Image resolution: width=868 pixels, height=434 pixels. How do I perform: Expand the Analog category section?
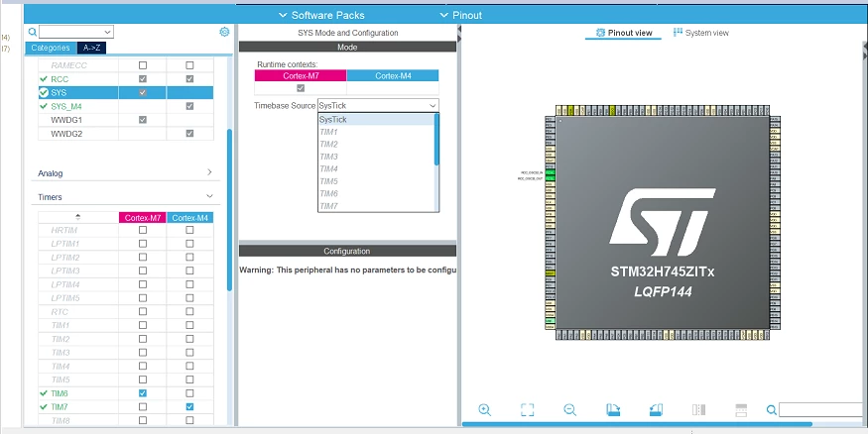tap(209, 172)
